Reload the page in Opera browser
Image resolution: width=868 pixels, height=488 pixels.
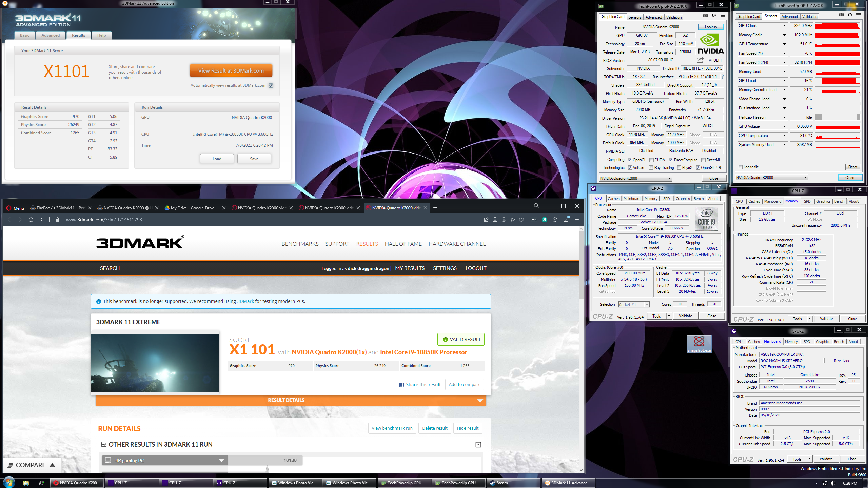point(31,220)
